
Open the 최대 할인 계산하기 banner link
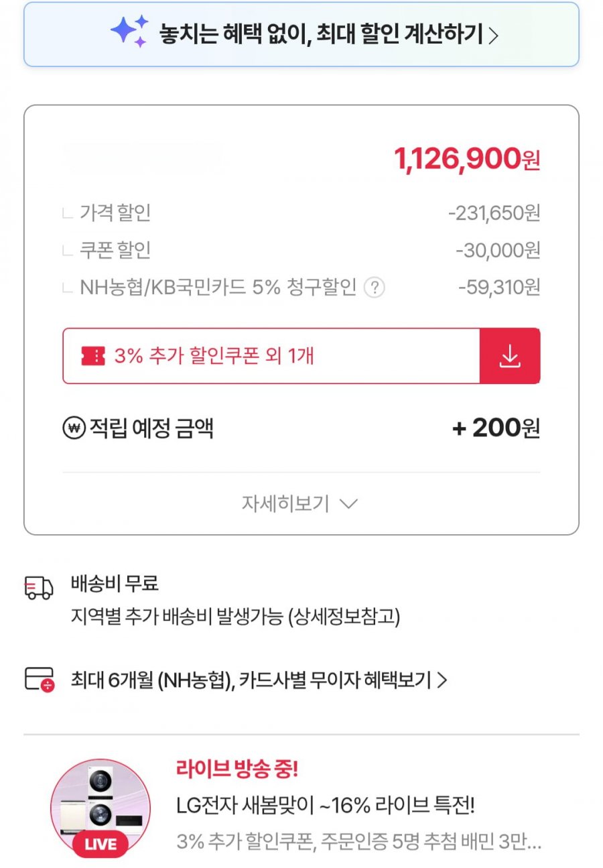[320, 34]
